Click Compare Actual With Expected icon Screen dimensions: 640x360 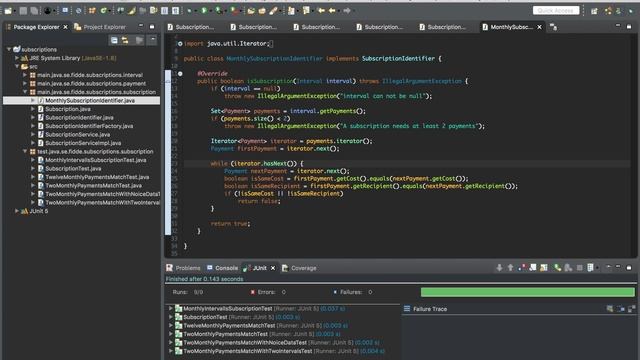[x=631, y=309]
